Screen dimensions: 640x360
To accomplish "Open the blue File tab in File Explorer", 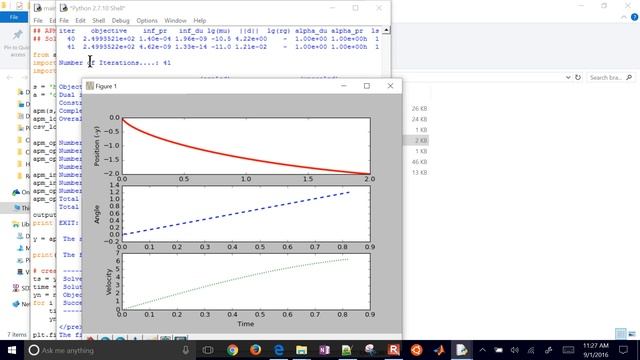I will click(x=14, y=17).
